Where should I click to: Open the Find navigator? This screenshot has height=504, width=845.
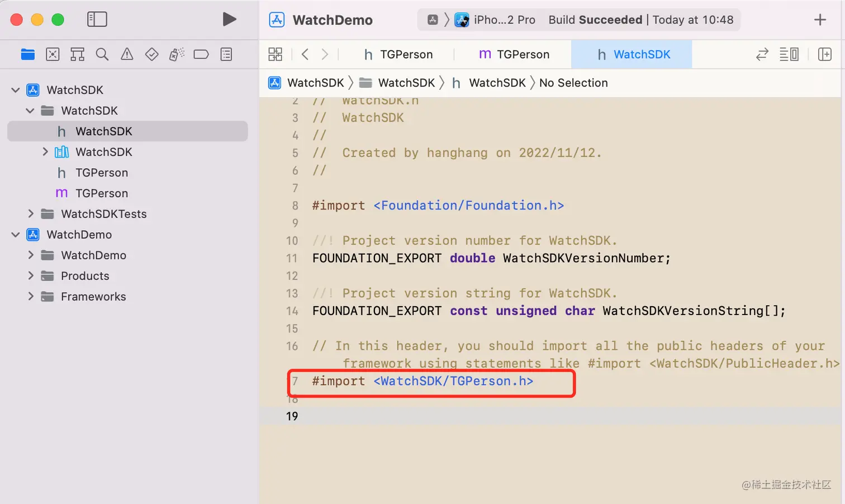[102, 54]
